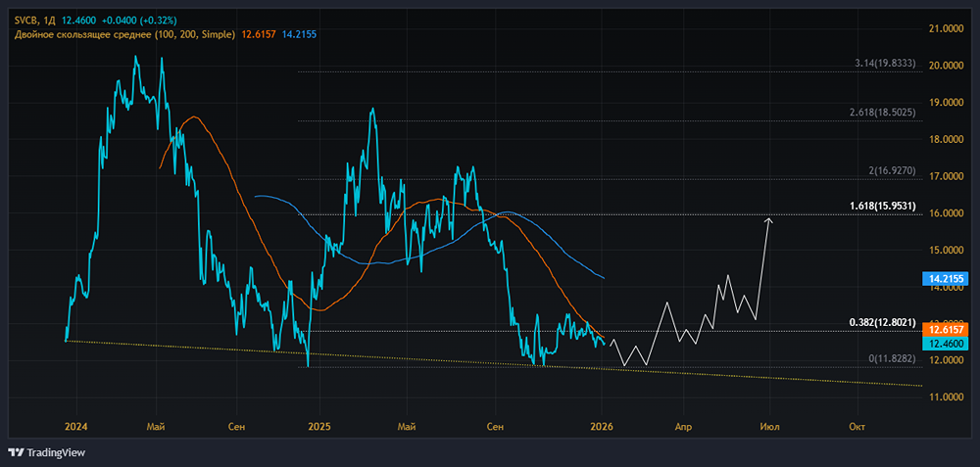The width and height of the screenshot is (980, 467).
Task: Click the TradingView logo icon
Action: tap(16, 452)
